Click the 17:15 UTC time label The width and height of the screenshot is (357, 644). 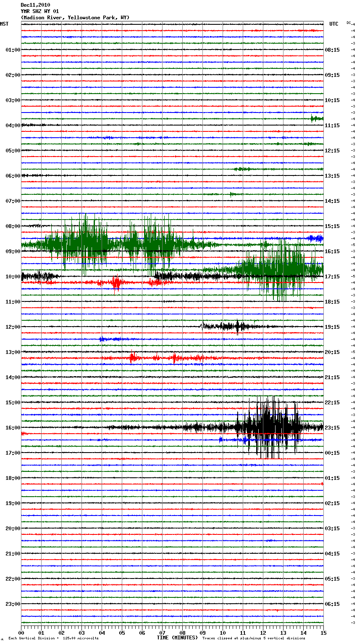point(332,277)
